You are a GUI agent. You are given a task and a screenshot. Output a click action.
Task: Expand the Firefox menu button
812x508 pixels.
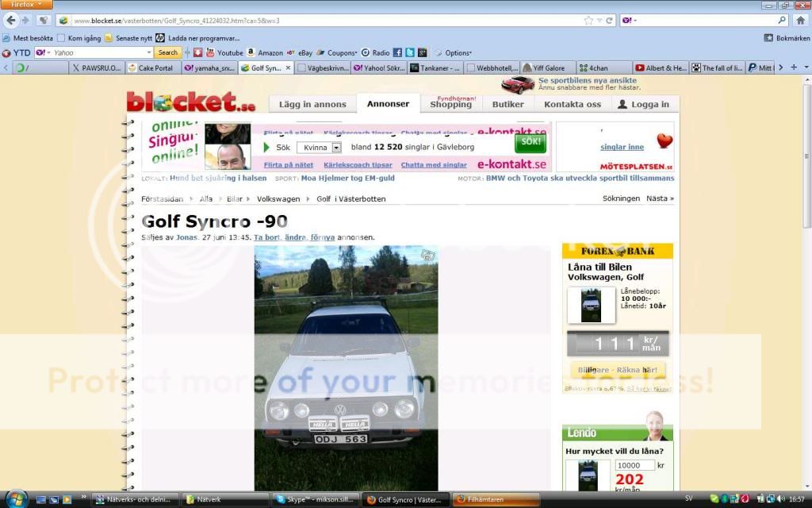[x=25, y=5]
